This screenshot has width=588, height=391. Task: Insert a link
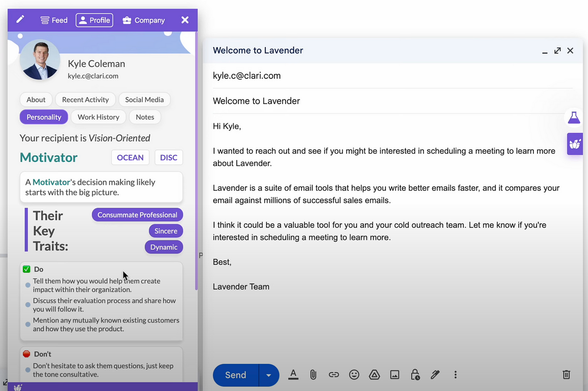coord(334,375)
